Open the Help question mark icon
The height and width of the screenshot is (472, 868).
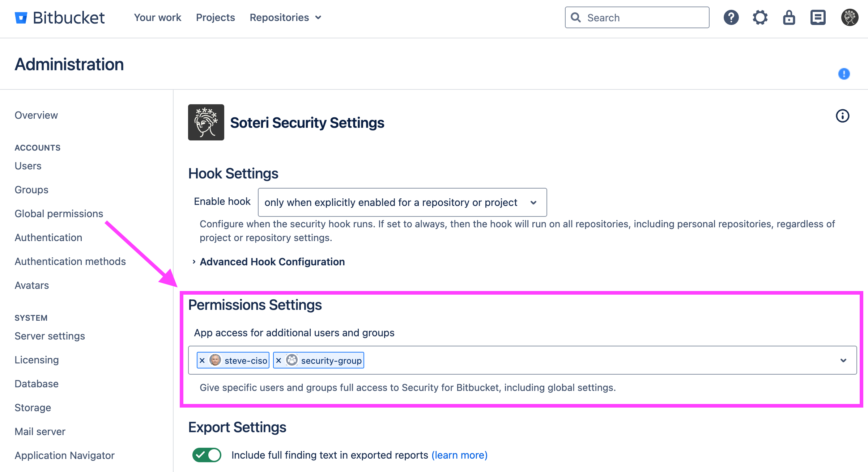(731, 17)
